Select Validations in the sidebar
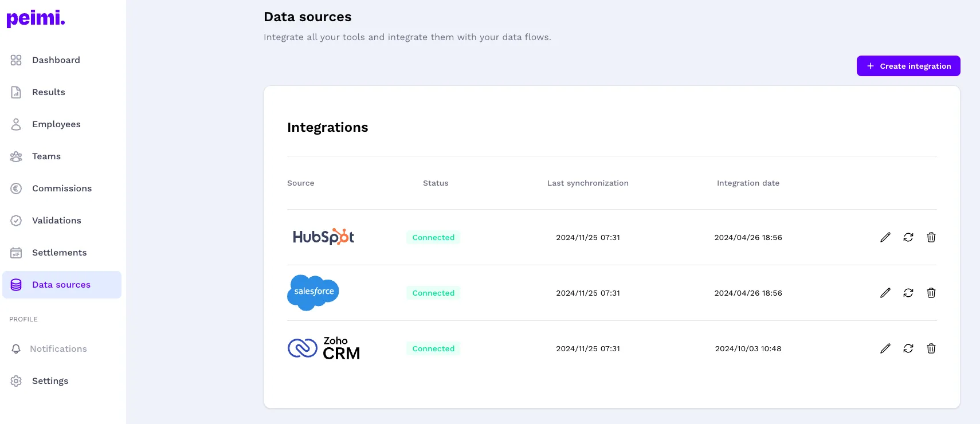The width and height of the screenshot is (980, 424). pyautogui.click(x=62, y=221)
